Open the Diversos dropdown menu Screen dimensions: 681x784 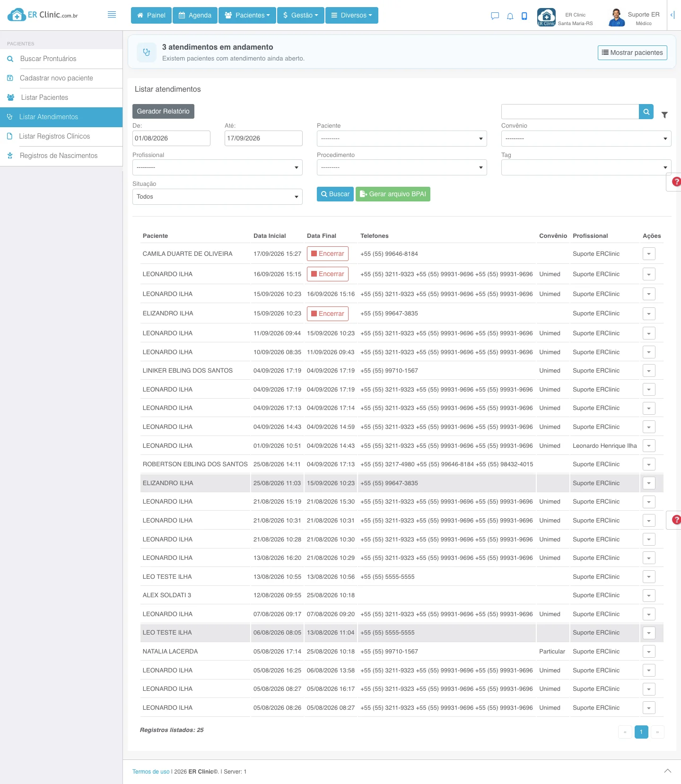(352, 15)
